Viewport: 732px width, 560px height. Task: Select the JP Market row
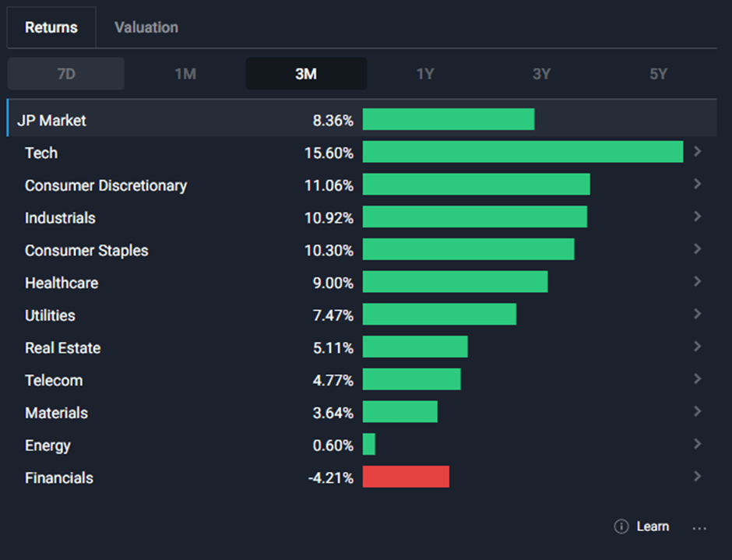pyautogui.click(x=51, y=120)
